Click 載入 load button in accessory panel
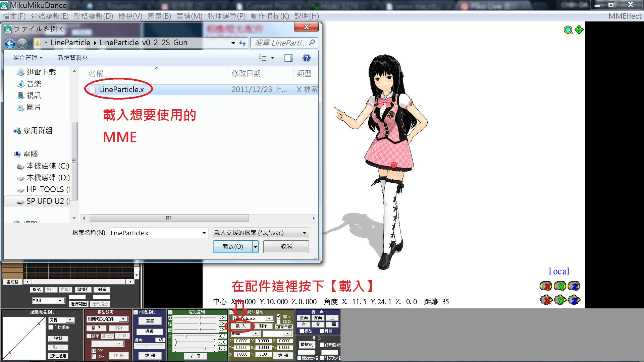Screen dimensions: 644x362 (240, 326)
